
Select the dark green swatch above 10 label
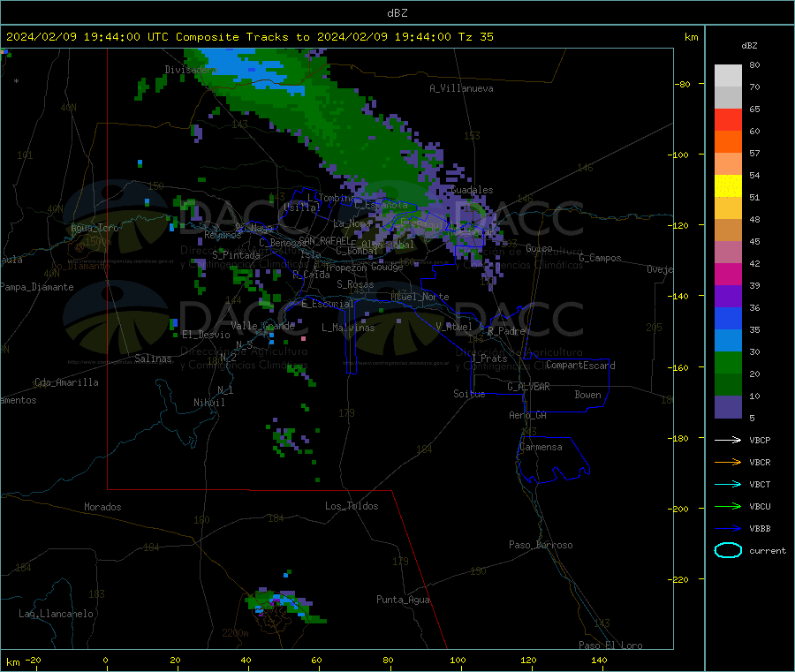pos(728,385)
